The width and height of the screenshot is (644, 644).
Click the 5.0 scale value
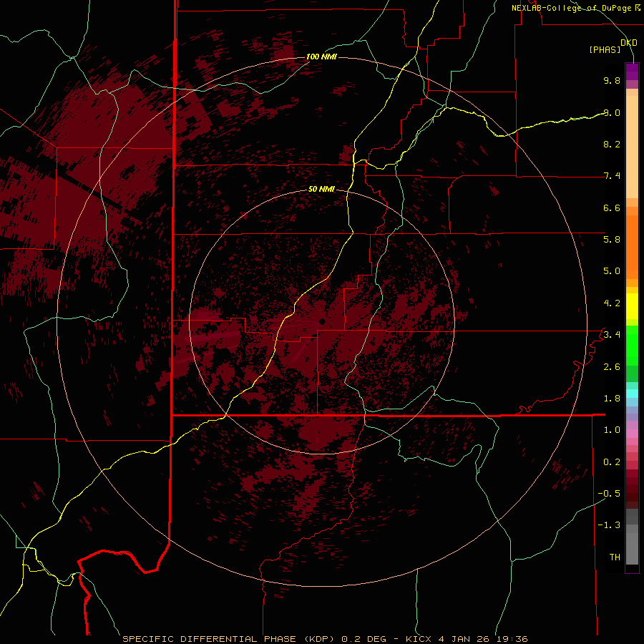pyautogui.click(x=612, y=271)
